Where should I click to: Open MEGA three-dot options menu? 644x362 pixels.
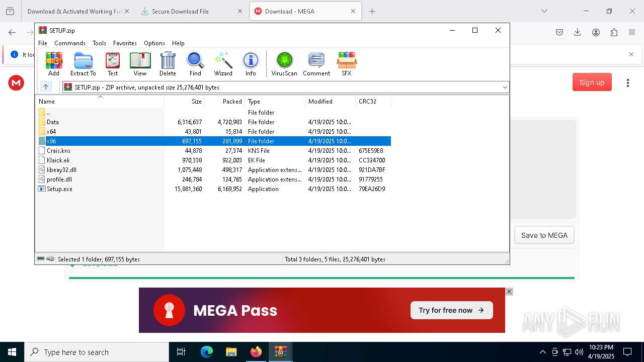(627, 83)
